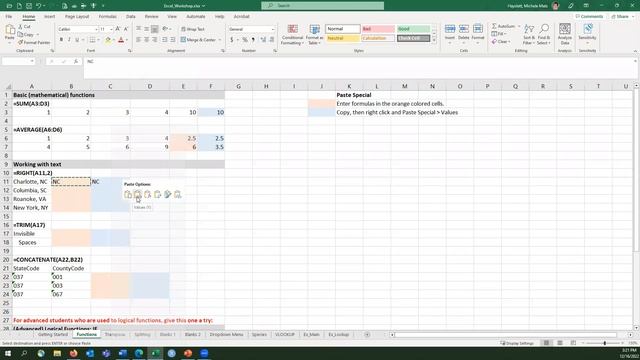Viewport: 640px width, 360px height.
Task: Click Increase Font Size icon
Action: coord(118,29)
